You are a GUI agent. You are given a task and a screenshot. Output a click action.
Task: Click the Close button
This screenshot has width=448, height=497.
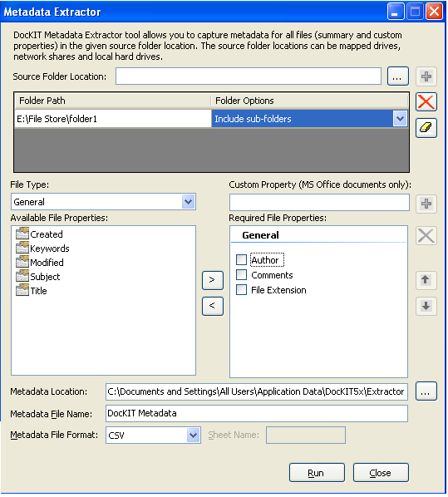tap(381, 473)
